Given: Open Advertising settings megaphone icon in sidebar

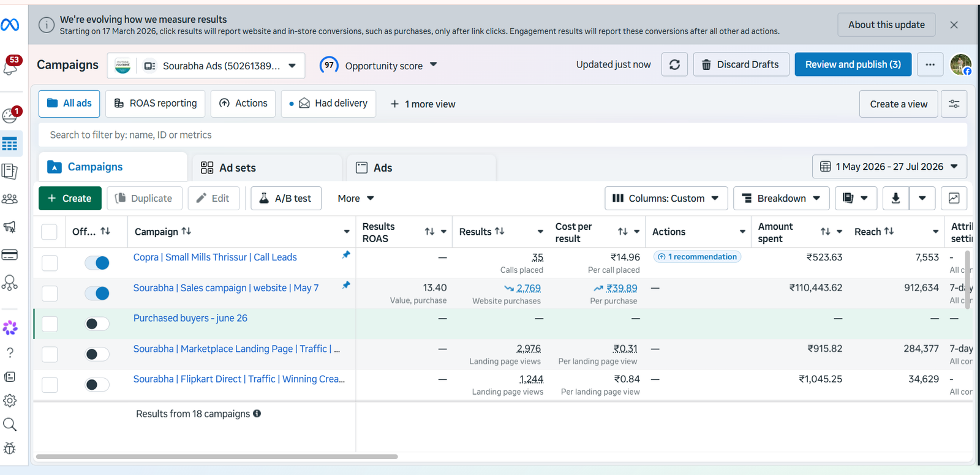Looking at the screenshot, I should pyautogui.click(x=10, y=227).
